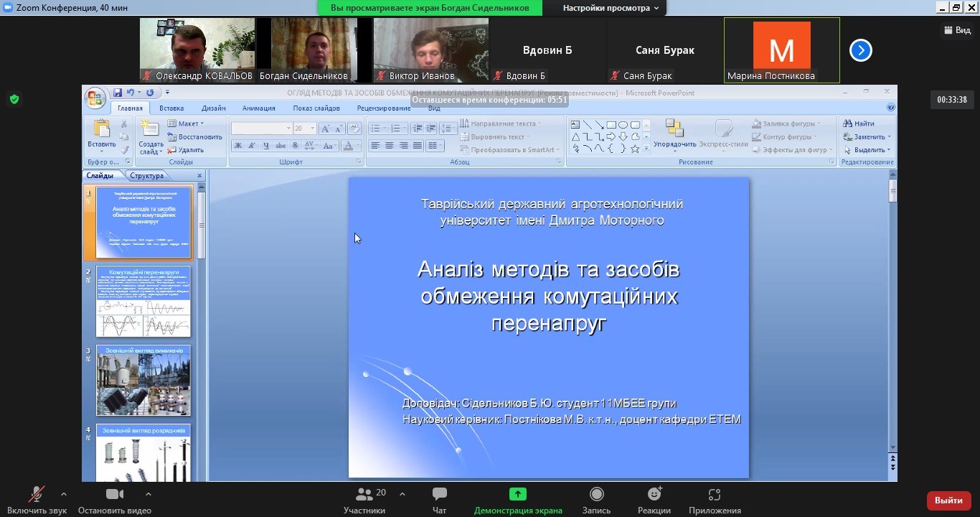Click Удалить to delete the slide
The height and width of the screenshot is (517, 980).
pos(186,150)
